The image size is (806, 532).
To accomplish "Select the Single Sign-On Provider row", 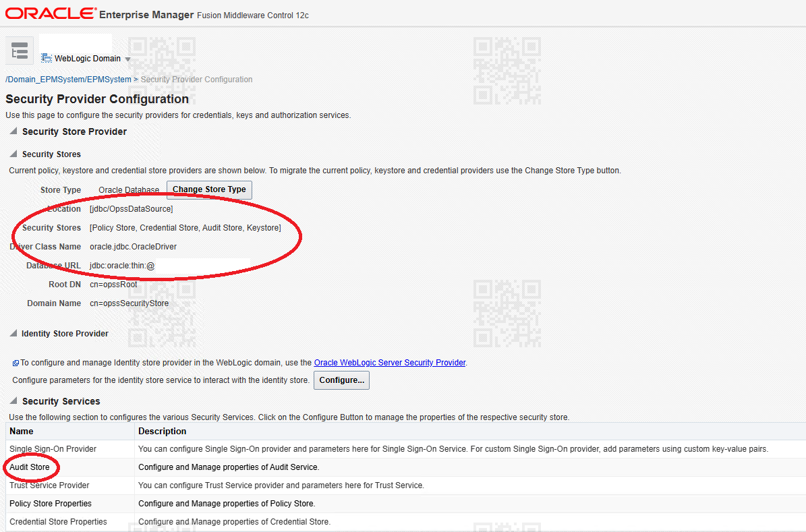I will [x=405, y=449].
